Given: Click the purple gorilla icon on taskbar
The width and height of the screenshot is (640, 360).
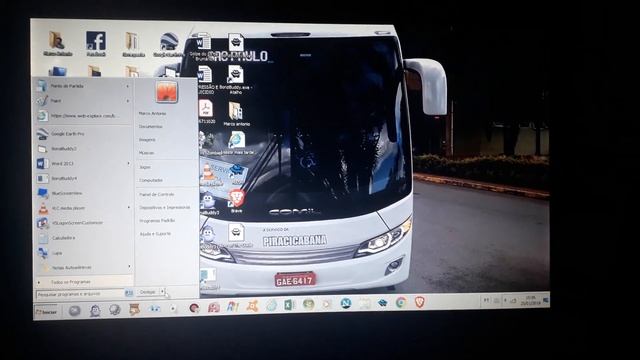Looking at the screenshot, I should 96,311.
